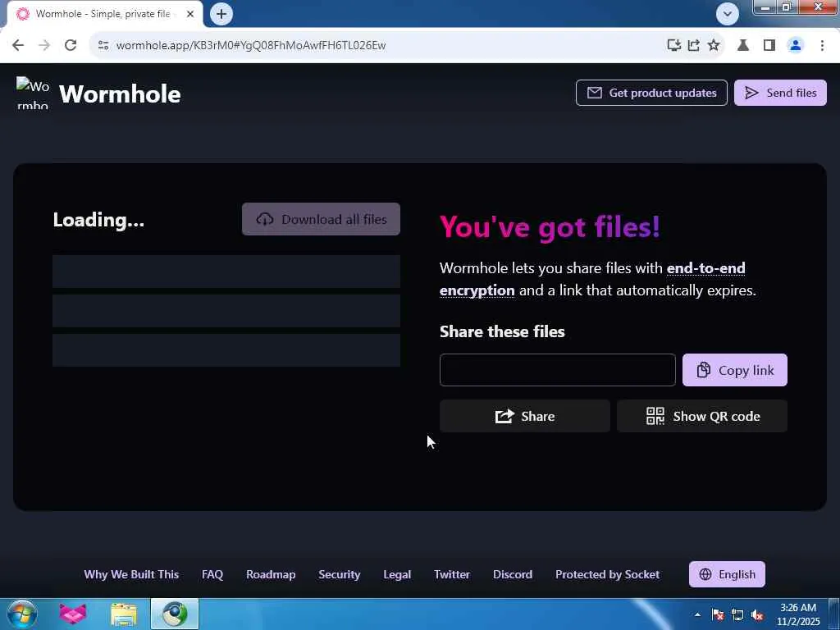This screenshot has width=840, height=630.
Task: Click Get product updates button
Action: pyautogui.click(x=651, y=93)
